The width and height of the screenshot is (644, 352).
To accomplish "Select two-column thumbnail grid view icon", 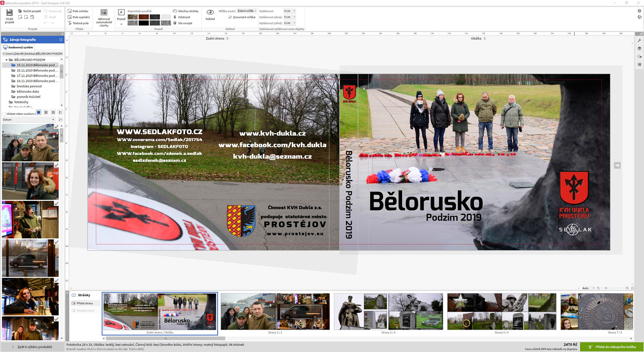I will [x=46, y=112].
